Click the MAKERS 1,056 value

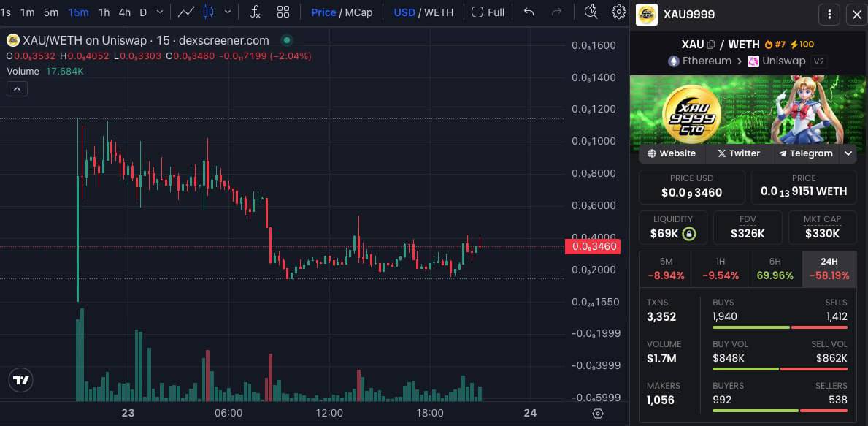661,400
